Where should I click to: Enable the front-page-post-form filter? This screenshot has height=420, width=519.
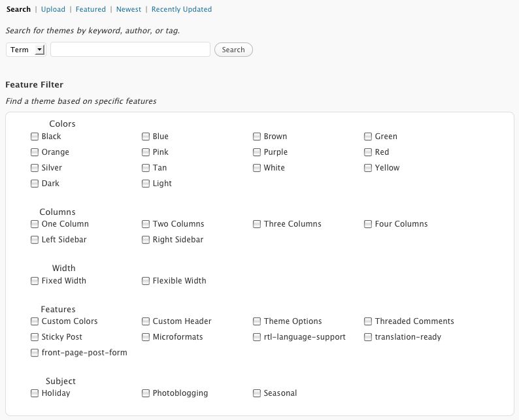(x=35, y=353)
